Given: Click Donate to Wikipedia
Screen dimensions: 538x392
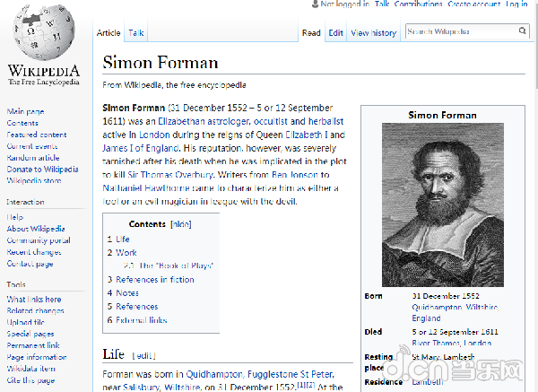Looking at the screenshot, I should tap(42, 170).
